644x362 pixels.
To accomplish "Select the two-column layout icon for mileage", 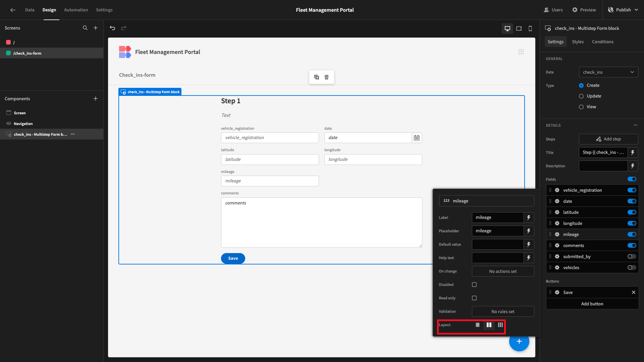I will pyautogui.click(x=489, y=325).
